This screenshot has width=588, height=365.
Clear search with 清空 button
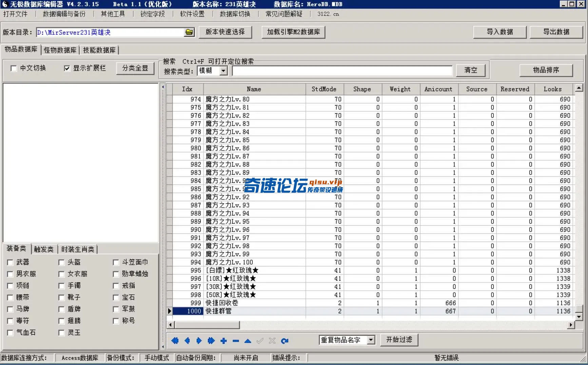pos(471,70)
